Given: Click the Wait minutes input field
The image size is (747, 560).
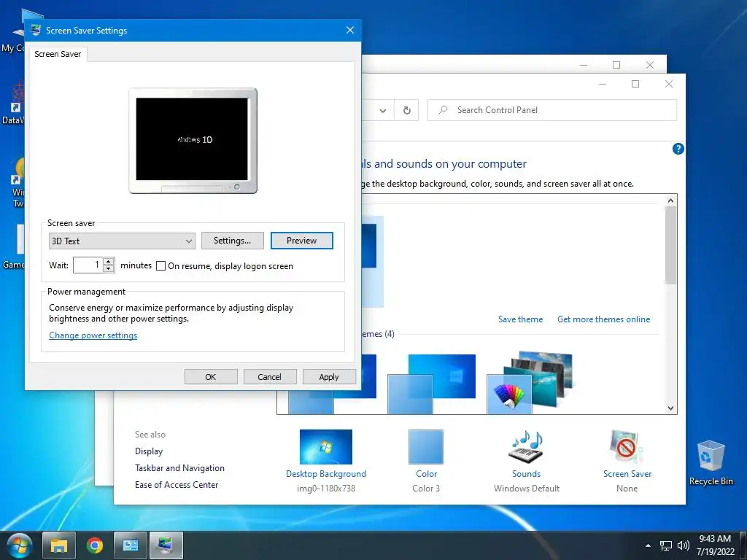Looking at the screenshot, I should tap(88, 265).
